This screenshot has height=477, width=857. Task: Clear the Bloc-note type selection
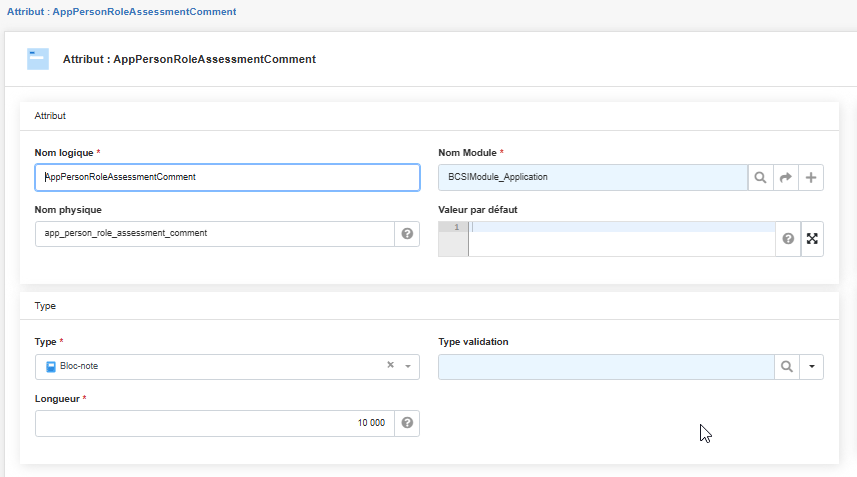point(391,366)
